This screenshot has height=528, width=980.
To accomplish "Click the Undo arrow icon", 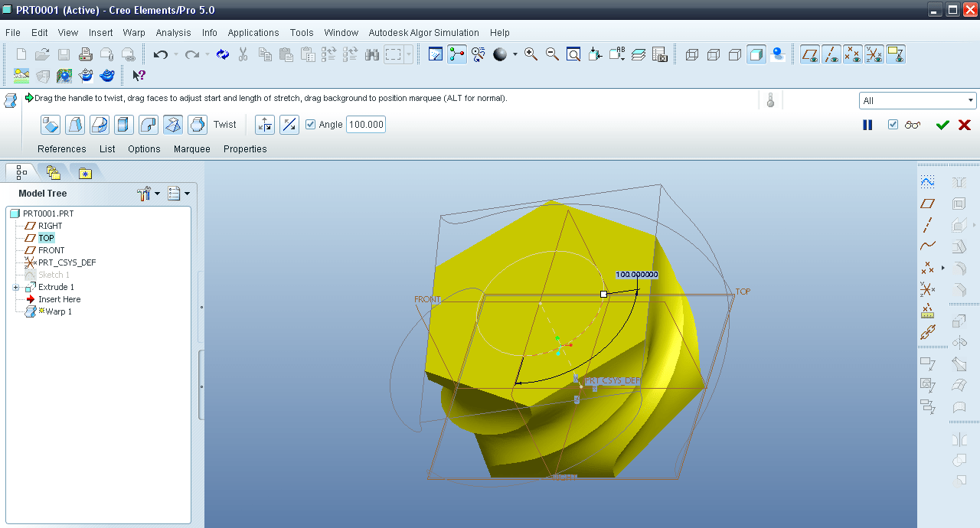I will (160, 54).
